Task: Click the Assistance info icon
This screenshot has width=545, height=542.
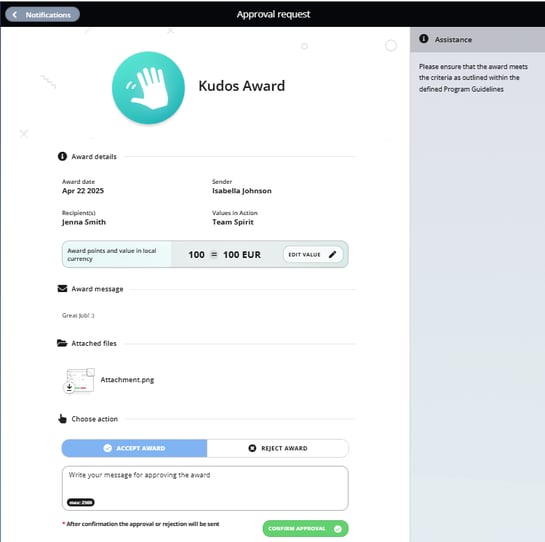Action: (424, 39)
